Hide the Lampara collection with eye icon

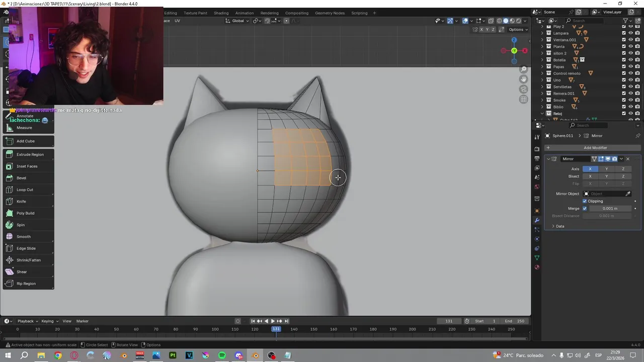(630, 33)
